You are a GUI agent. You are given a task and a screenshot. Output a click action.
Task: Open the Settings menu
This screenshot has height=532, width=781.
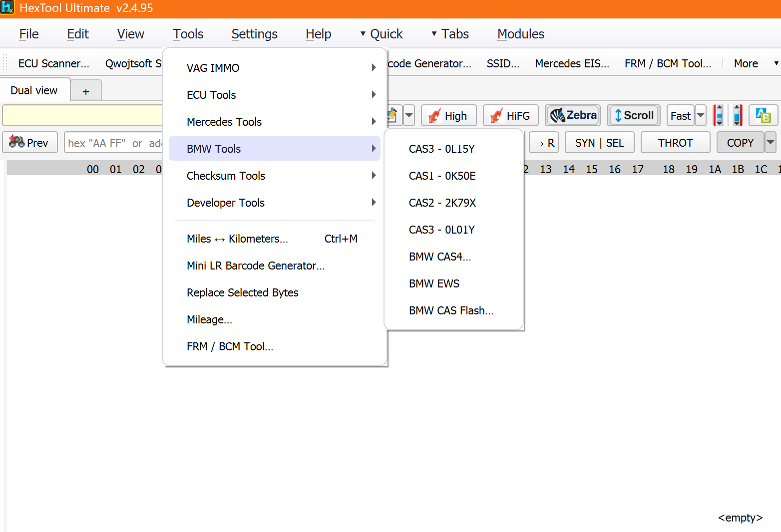(x=255, y=34)
